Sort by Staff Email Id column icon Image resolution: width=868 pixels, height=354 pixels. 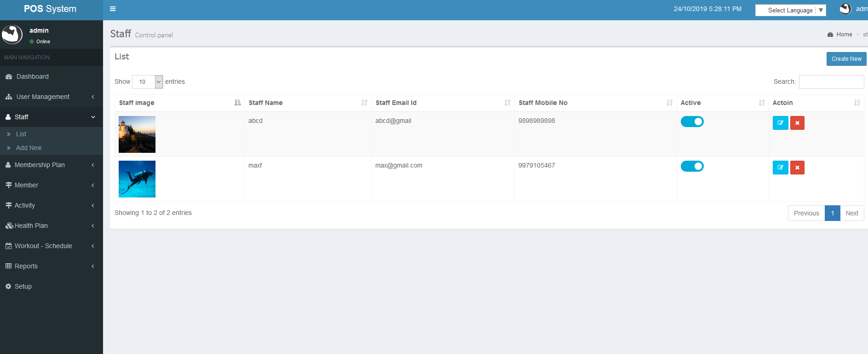(507, 103)
